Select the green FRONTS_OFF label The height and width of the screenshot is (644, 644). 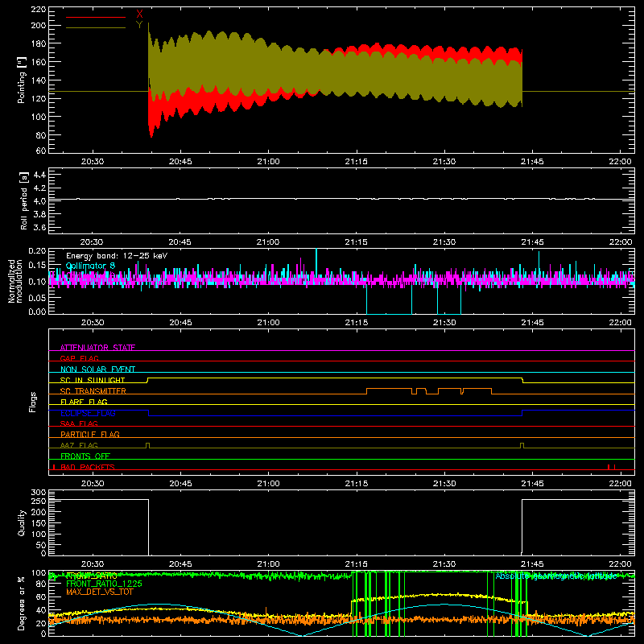coord(85,456)
